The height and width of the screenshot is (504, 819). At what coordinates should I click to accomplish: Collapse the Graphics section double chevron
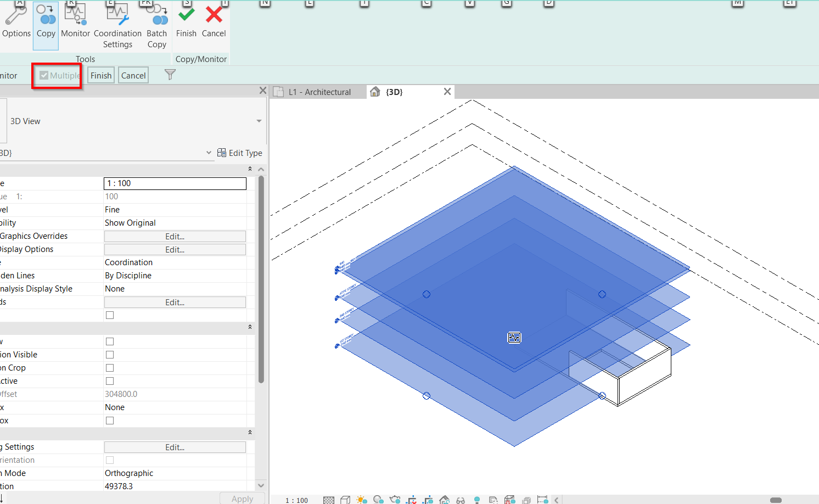(x=250, y=169)
